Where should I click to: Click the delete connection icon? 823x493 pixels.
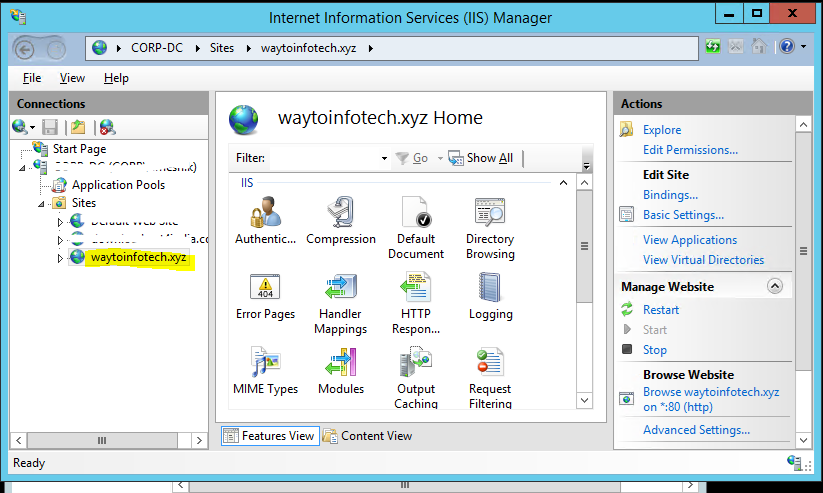pyautogui.click(x=107, y=127)
